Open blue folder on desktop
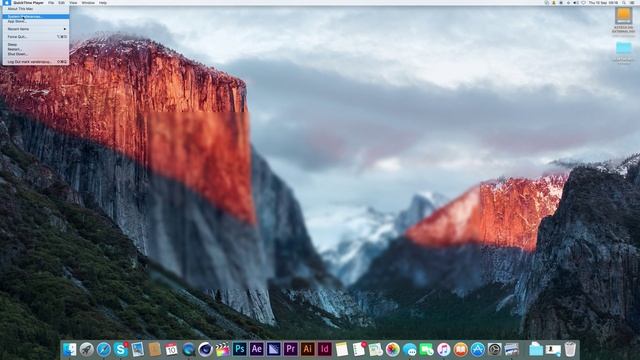 pyautogui.click(x=623, y=48)
